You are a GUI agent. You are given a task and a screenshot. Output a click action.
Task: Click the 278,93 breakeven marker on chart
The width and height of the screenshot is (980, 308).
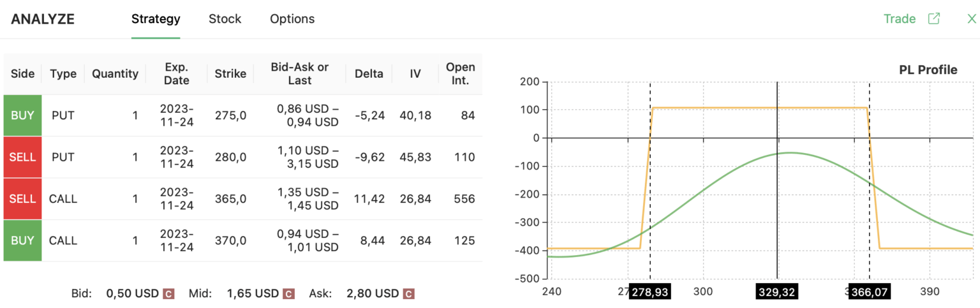point(649,292)
